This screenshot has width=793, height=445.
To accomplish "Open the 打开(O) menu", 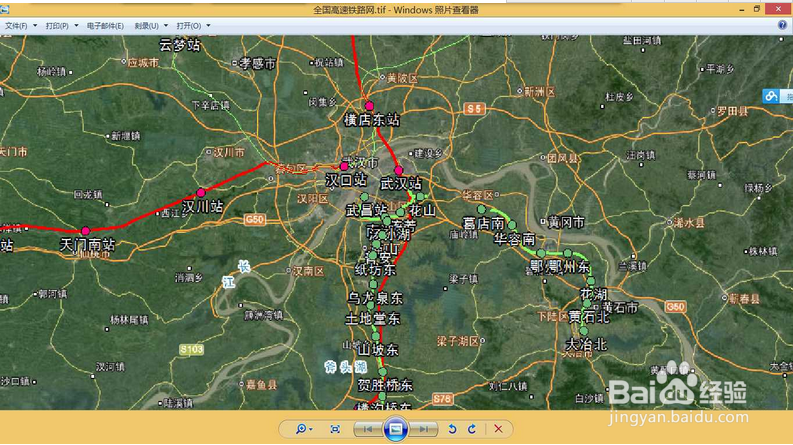I will (x=189, y=26).
